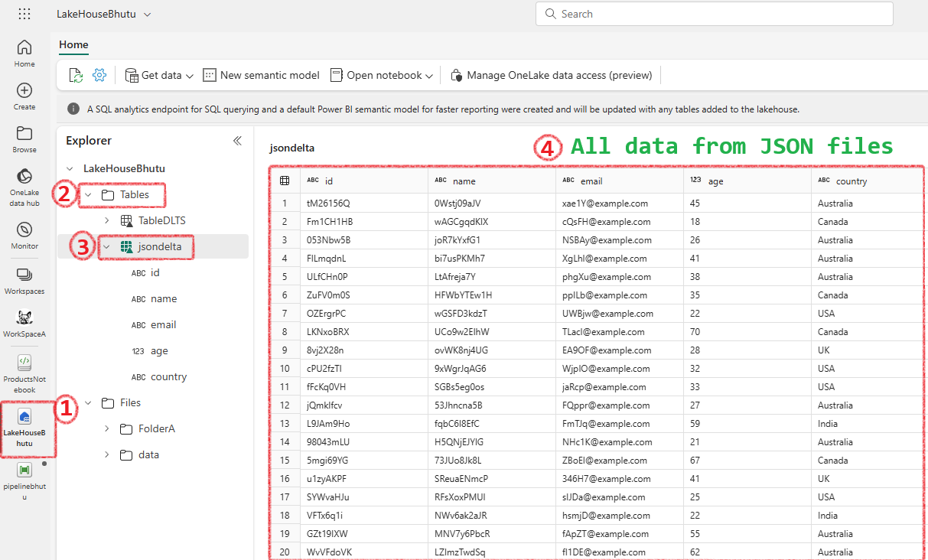Image resolution: width=928 pixels, height=560 pixels.
Task: Collapse the Files node chevron
Action: click(x=88, y=402)
